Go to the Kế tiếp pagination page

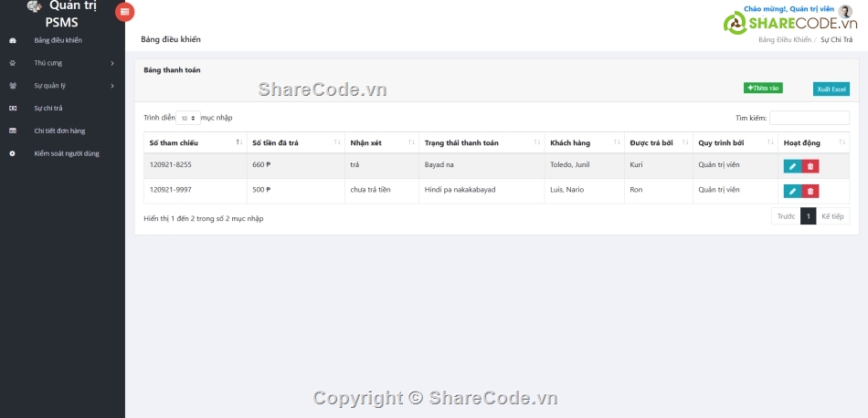pyautogui.click(x=832, y=216)
